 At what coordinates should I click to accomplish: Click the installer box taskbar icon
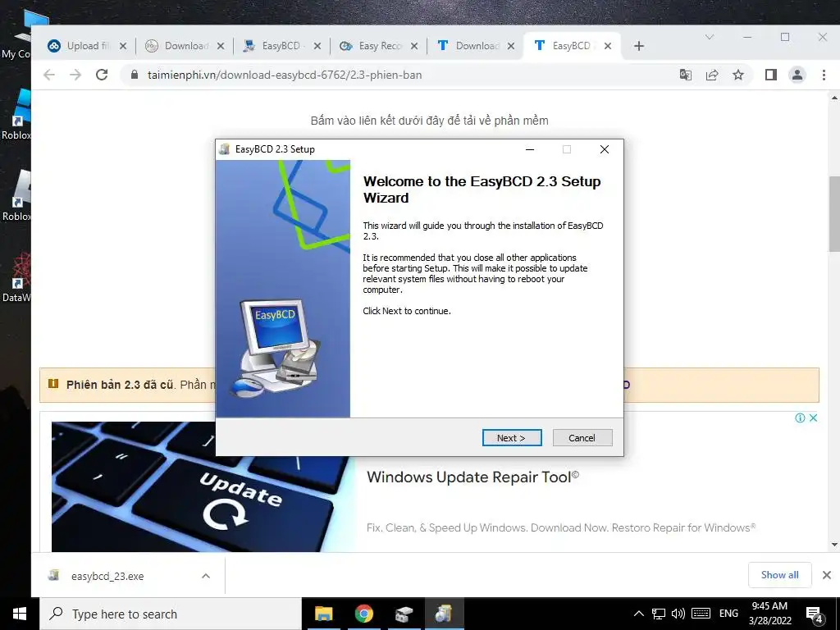point(404,614)
